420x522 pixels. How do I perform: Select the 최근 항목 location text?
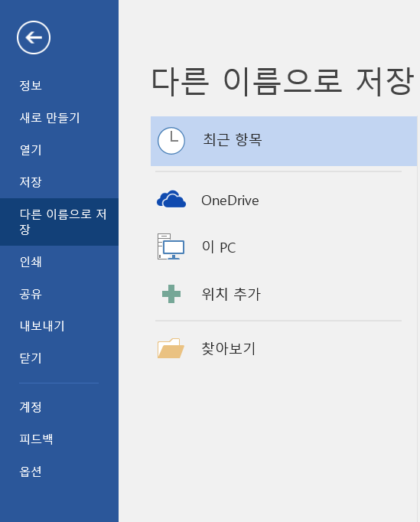click(x=233, y=140)
